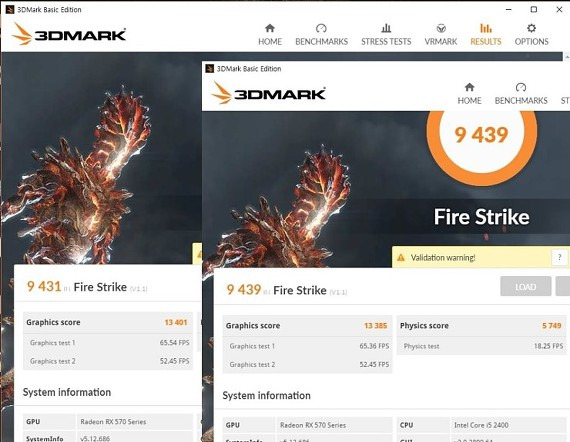Open OPTIONS gear menu
Screen dimensions: 570x442
click(x=531, y=35)
